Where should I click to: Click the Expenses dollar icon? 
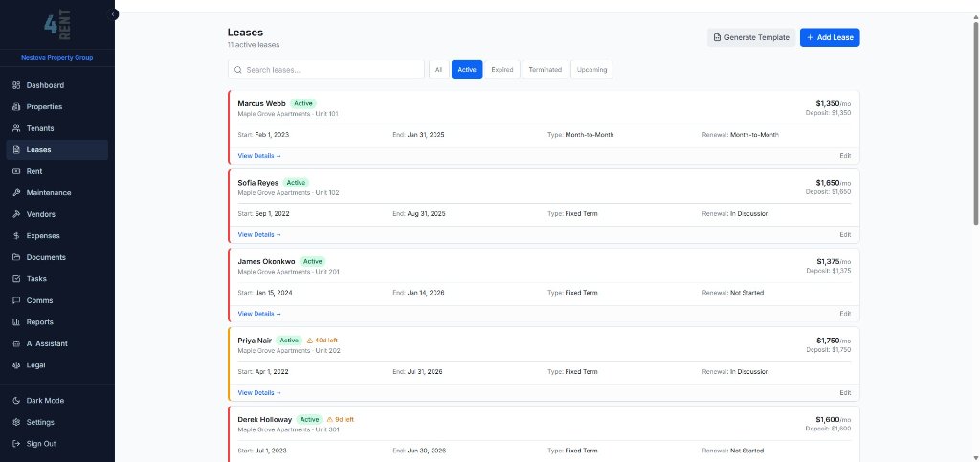coord(16,236)
